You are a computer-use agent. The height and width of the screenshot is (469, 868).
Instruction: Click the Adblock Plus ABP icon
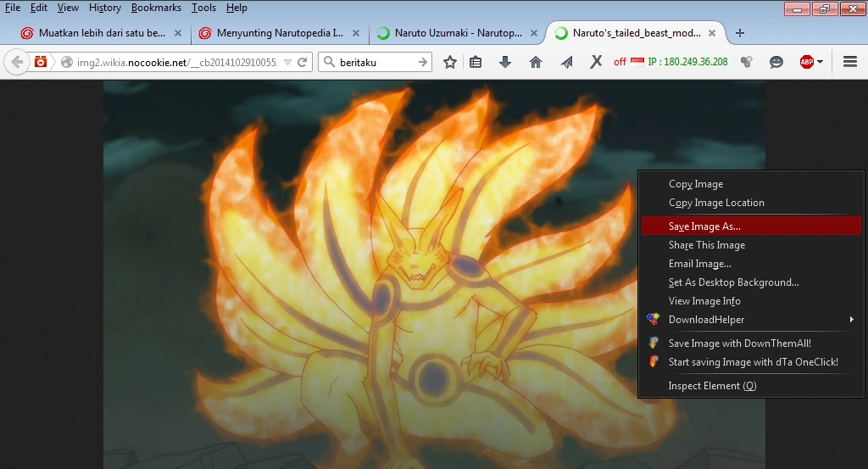(807, 62)
